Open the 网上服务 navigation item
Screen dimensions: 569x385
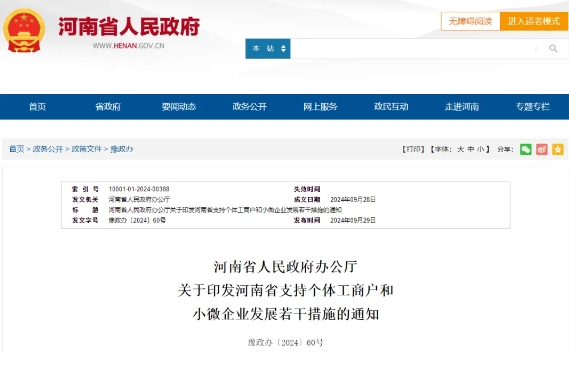[x=320, y=107]
